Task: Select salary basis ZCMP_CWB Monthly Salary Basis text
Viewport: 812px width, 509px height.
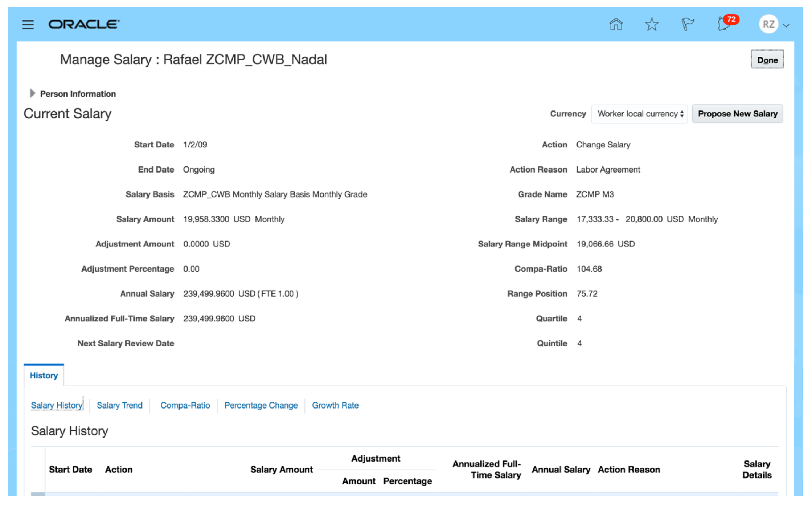Action: (275, 194)
